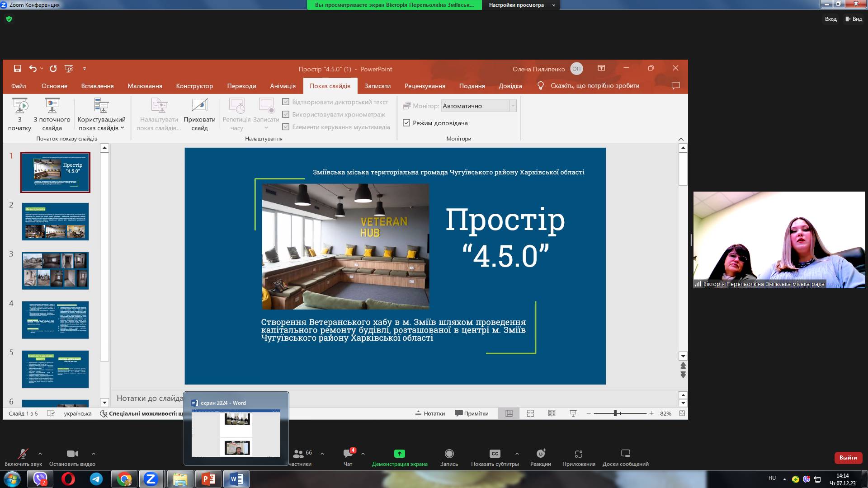This screenshot has height=488, width=868.
Task: Click Приховати слайд icon
Action: tap(199, 106)
